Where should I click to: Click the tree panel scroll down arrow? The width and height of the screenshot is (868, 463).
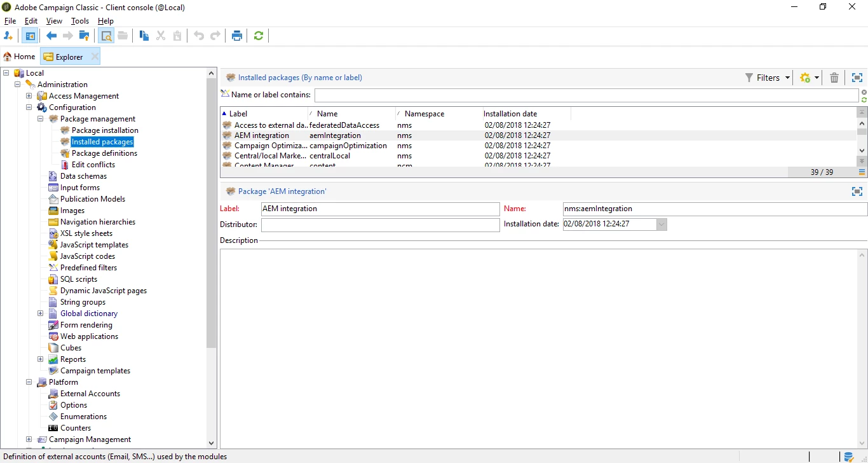(212, 443)
